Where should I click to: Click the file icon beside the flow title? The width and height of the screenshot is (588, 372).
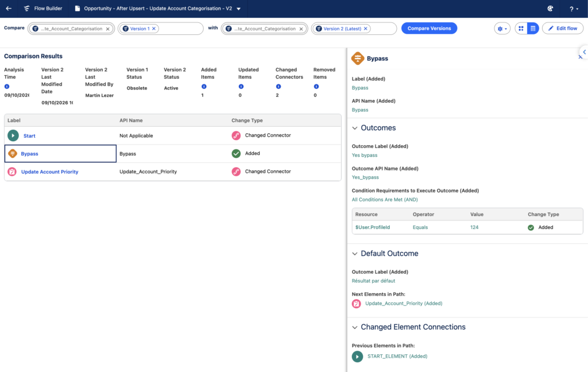[78, 8]
